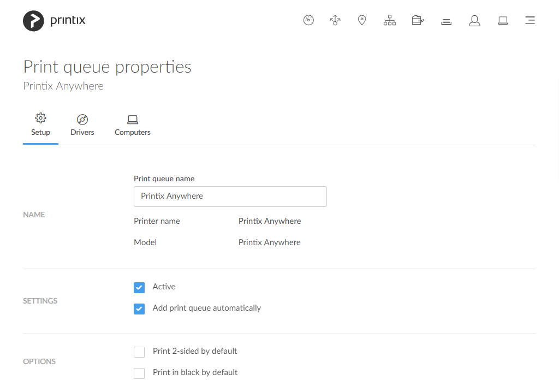This screenshot has height=392, width=559.
Task: Click the Printix Anywhere subtitle under heading
Action: coord(63,86)
